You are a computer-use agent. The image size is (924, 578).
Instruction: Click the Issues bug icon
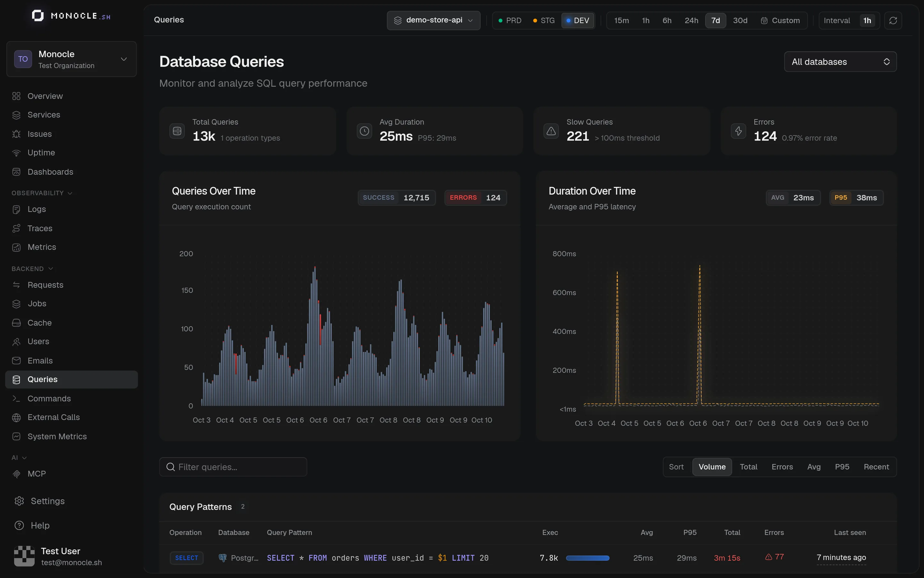pyautogui.click(x=16, y=134)
